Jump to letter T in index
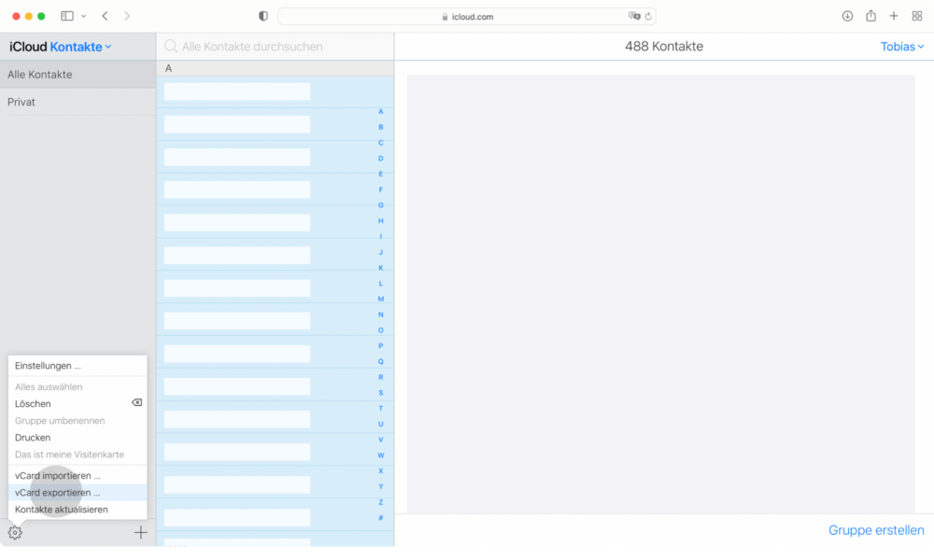934x560 pixels. (x=381, y=408)
